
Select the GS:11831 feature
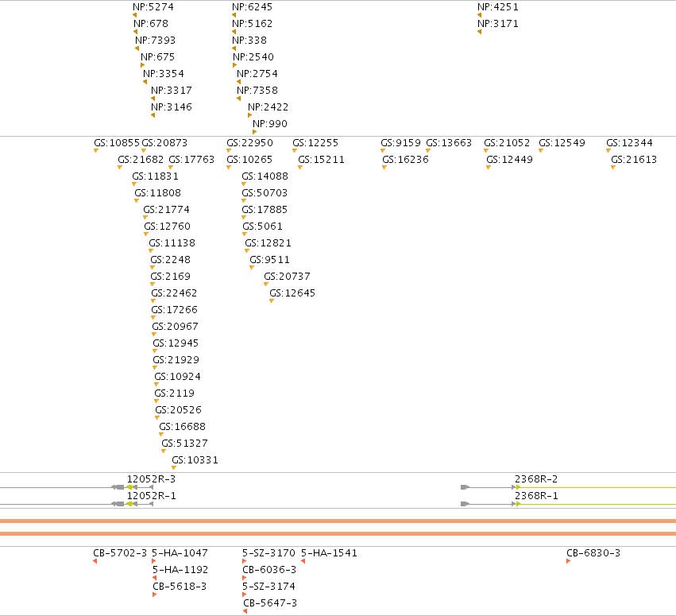(x=155, y=176)
